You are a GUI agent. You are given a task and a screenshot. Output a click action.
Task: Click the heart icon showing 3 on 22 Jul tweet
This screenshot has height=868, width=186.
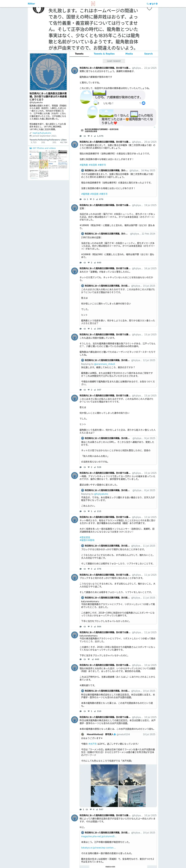tap(89, 136)
